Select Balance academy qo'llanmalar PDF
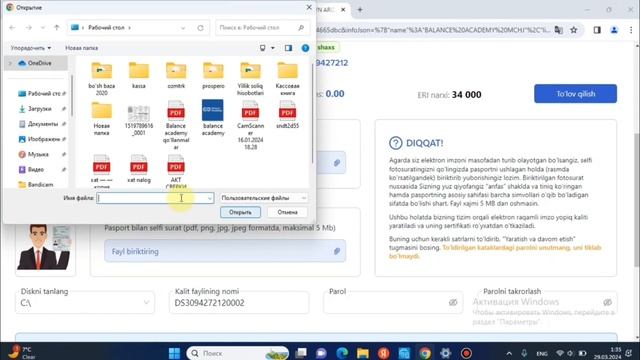 click(176, 126)
